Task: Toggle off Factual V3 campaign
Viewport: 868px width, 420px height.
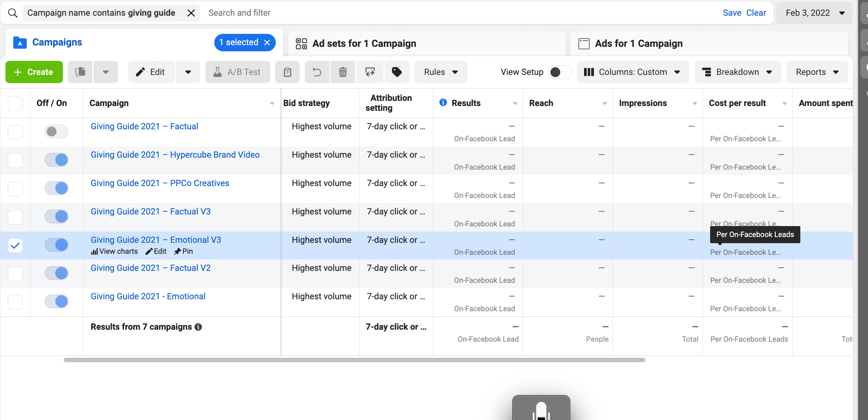Action: tap(56, 217)
